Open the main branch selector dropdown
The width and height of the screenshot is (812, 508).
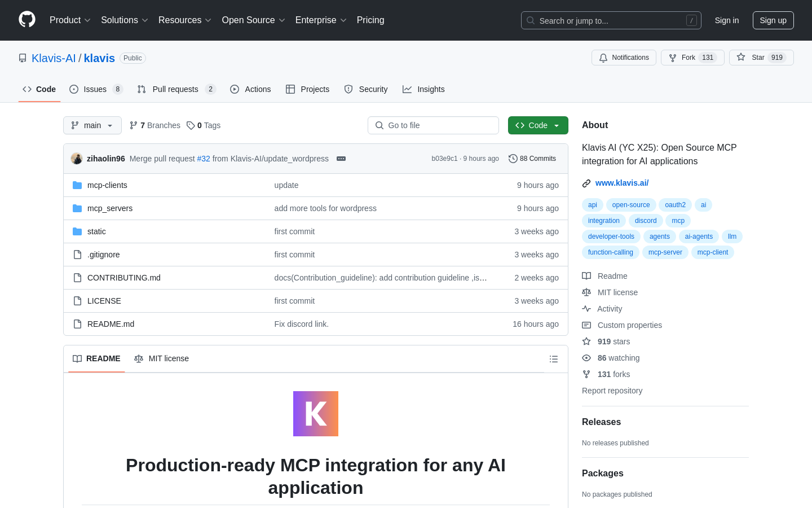coord(92,125)
